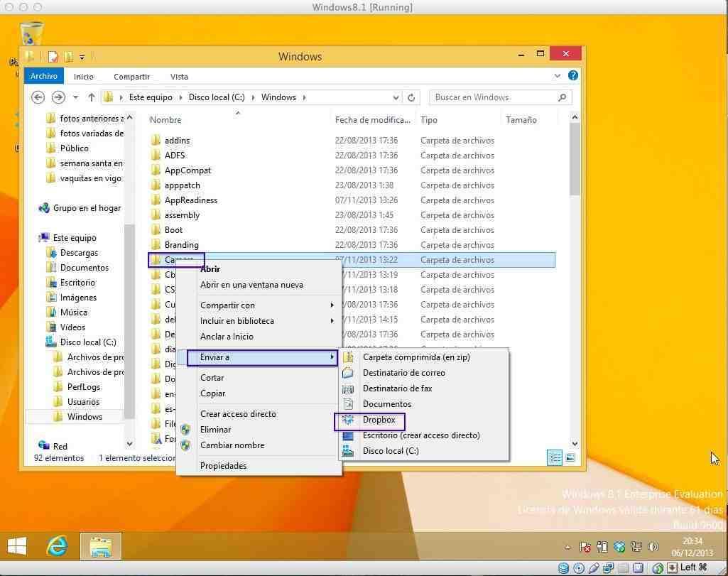Open the Explorer help icon
Viewport: 728px width, 576px height.
(x=573, y=76)
